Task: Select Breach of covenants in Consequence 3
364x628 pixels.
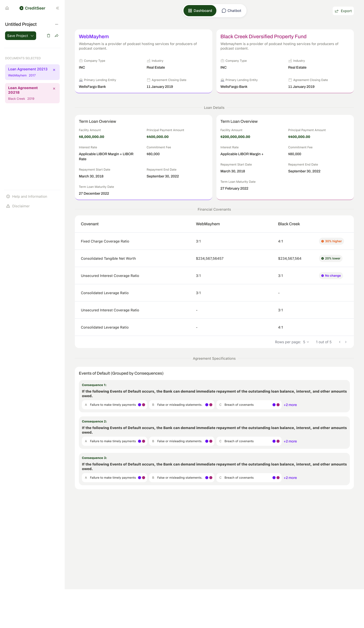Action: point(249,478)
